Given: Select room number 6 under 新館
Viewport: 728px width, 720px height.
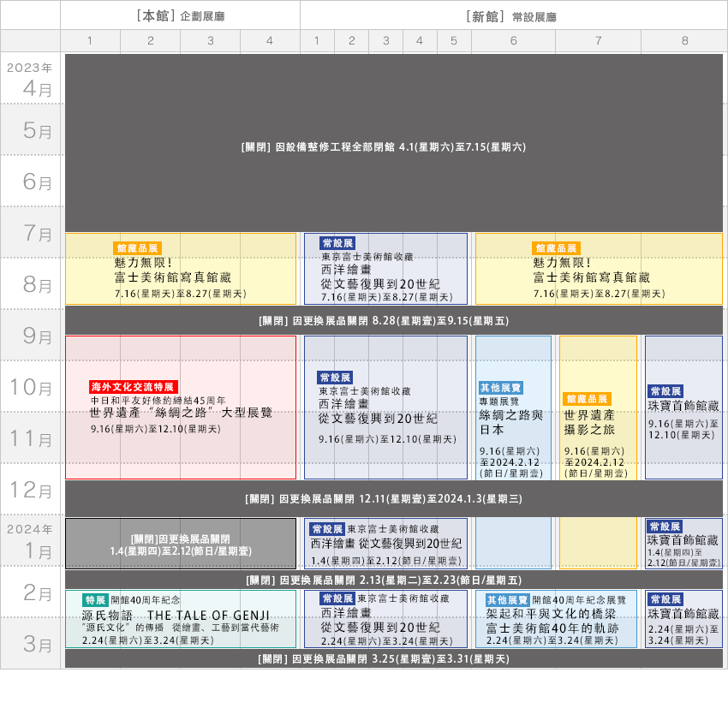Looking at the screenshot, I should pos(514,41).
